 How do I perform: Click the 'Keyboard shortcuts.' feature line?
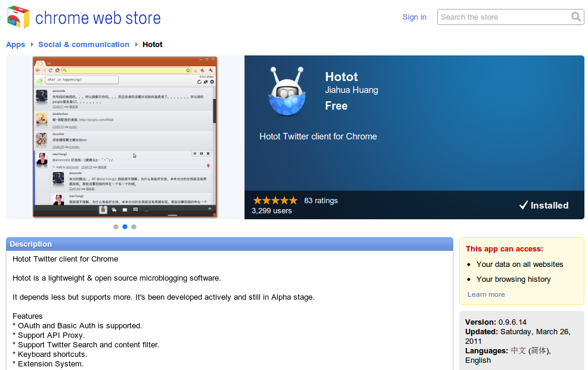point(50,355)
